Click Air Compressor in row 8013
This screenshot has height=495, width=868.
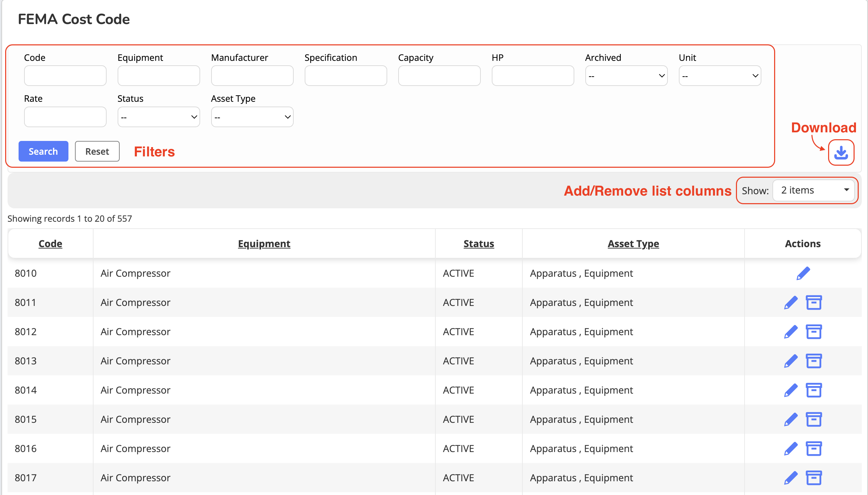click(x=135, y=361)
